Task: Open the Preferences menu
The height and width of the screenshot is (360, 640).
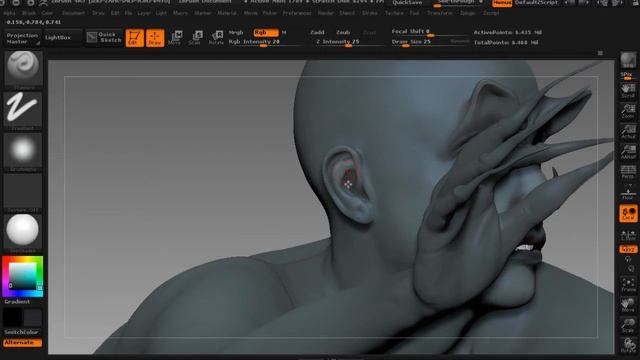Action: click(297, 13)
